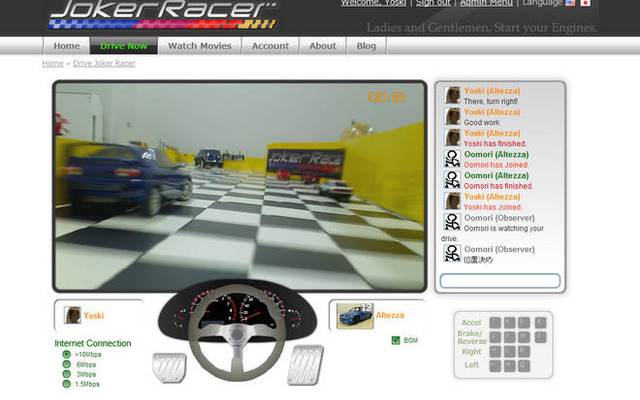
Task: Click avatar beside 'Yoski has Joined' message
Action: (x=452, y=201)
